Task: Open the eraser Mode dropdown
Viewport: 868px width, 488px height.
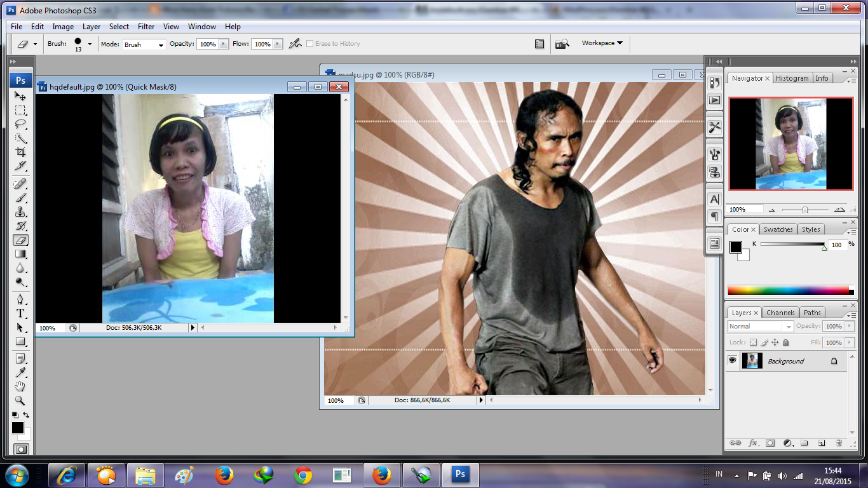Action: pos(144,44)
